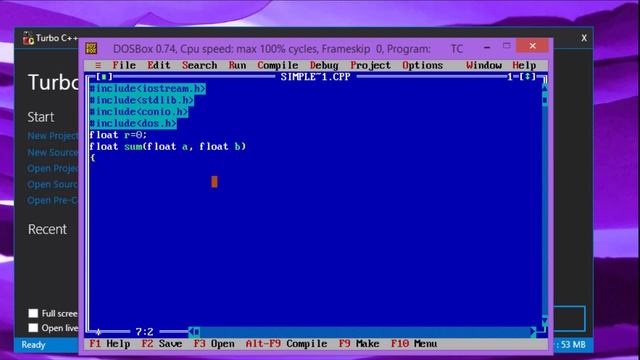Screen dimensions: 640x360
Task: Click Alt-F9 Compile in the status line
Action: pos(286,344)
